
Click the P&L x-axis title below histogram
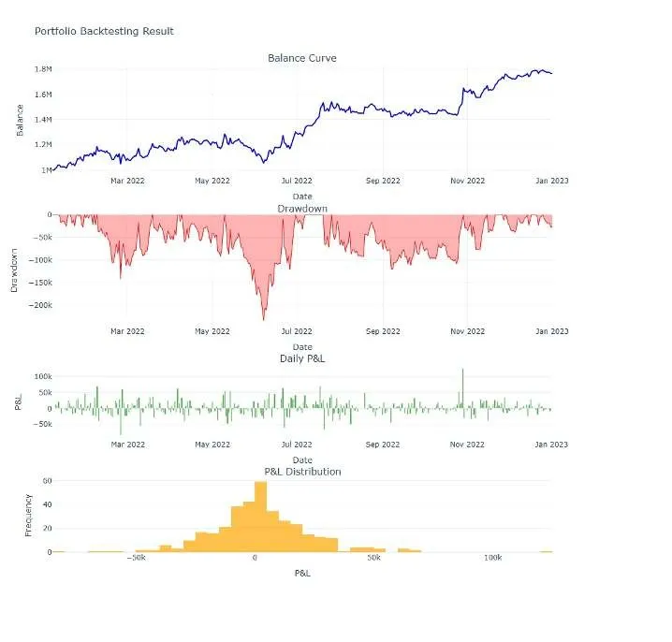(x=302, y=573)
